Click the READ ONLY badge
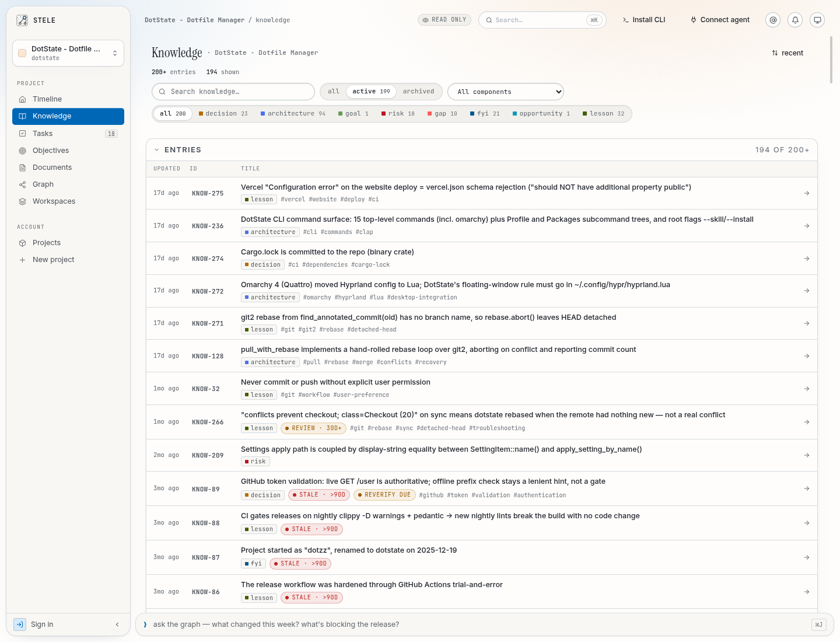The image size is (840, 642). point(444,20)
